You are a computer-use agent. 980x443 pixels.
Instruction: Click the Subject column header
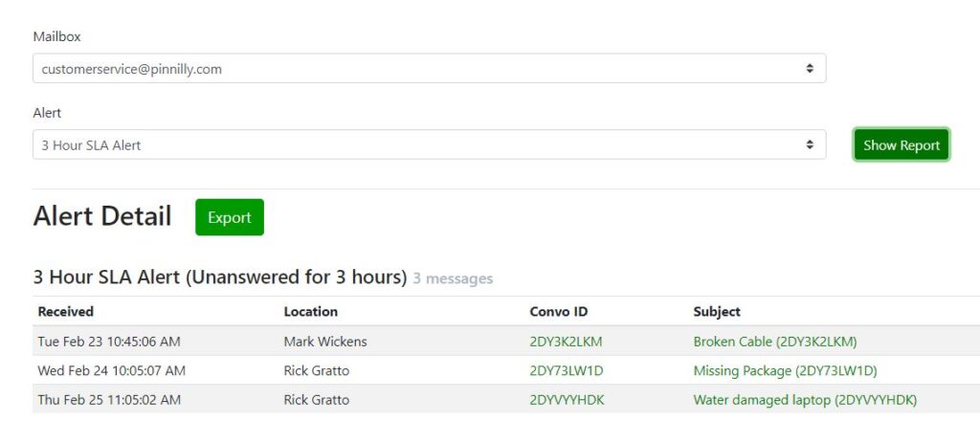click(717, 311)
